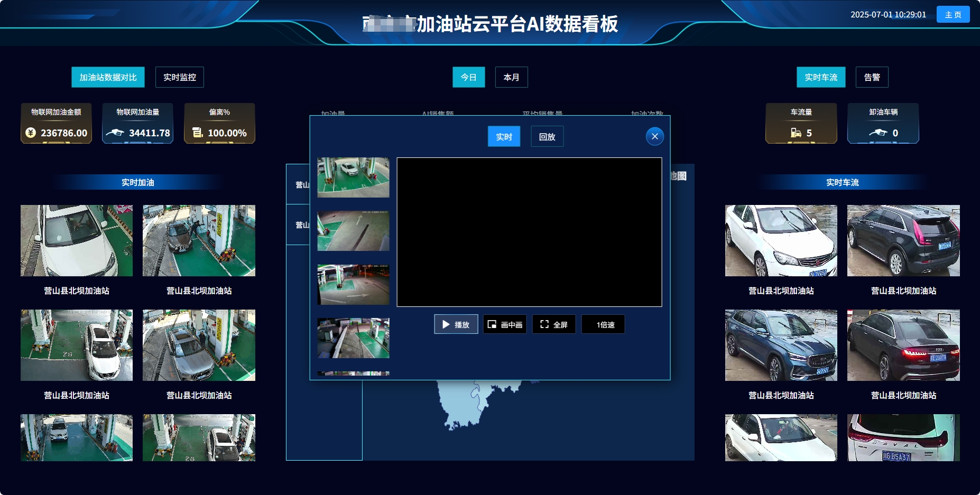Click the 实时车流 section header above the car photos
Screen dimensions: 980x495
point(843,182)
